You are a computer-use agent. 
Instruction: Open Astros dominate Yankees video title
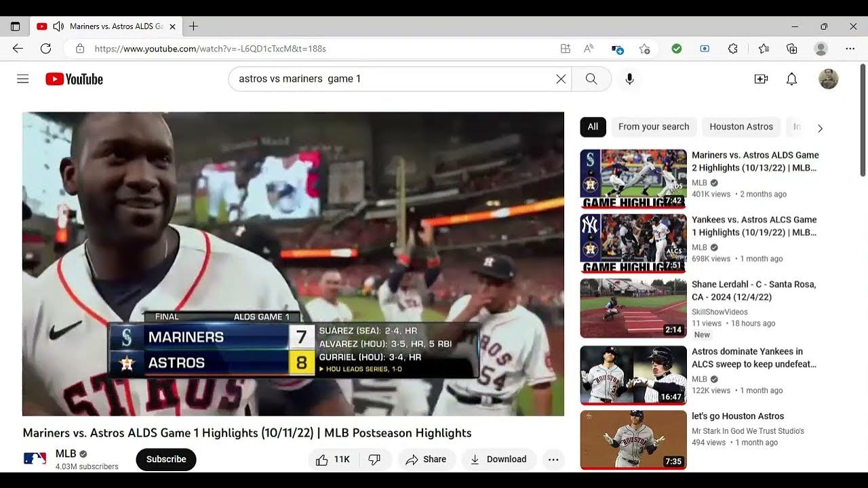point(754,357)
